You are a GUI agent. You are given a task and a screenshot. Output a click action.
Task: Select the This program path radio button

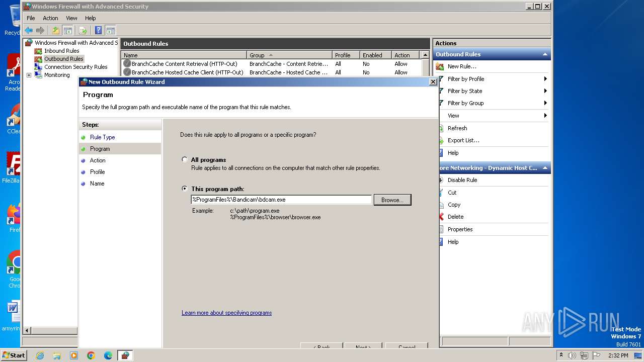tap(185, 189)
